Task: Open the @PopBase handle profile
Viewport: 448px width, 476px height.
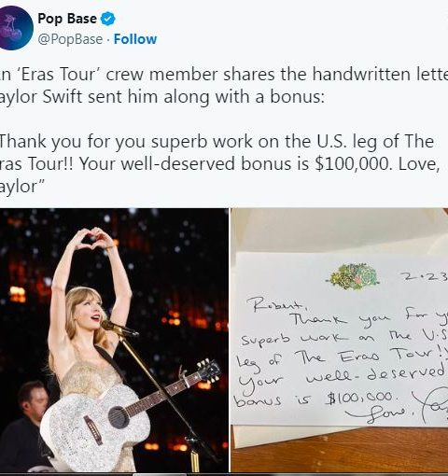Action: 70,39
